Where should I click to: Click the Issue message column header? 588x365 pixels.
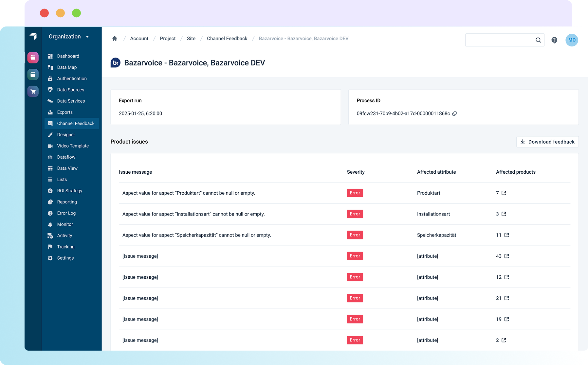click(x=135, y=172)
